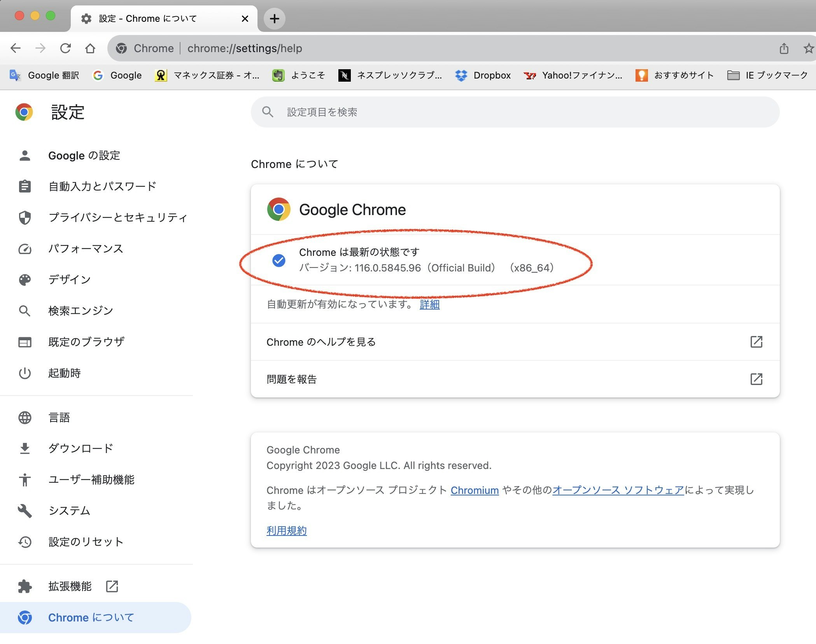Open the home page via house icon
This screenshot has height=644, width=816.
(90, 48)
